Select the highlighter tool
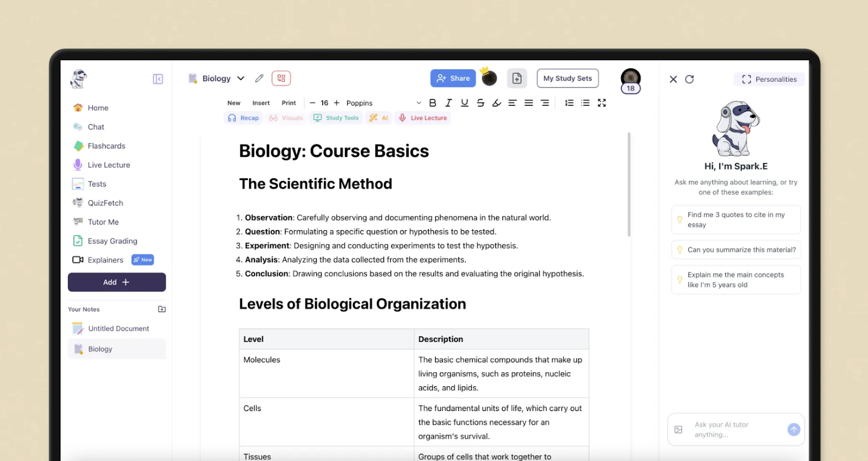868x461 pixels. 496,103
